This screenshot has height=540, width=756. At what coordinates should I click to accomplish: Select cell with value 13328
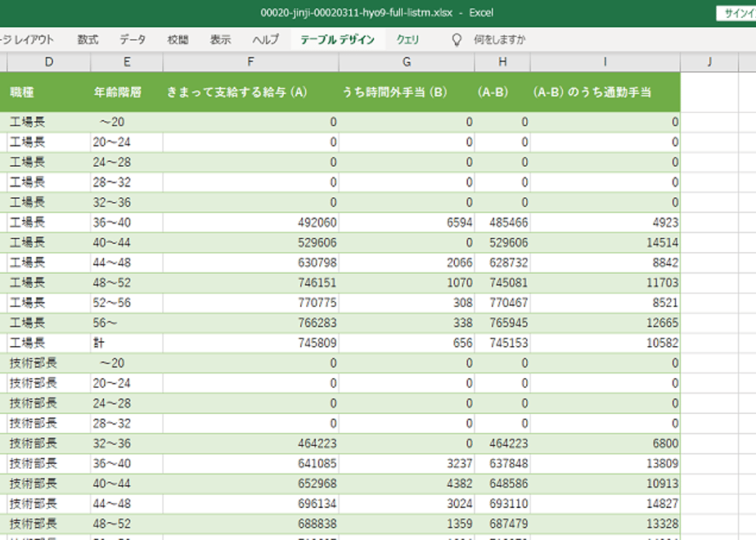click(x=605, y=524)
